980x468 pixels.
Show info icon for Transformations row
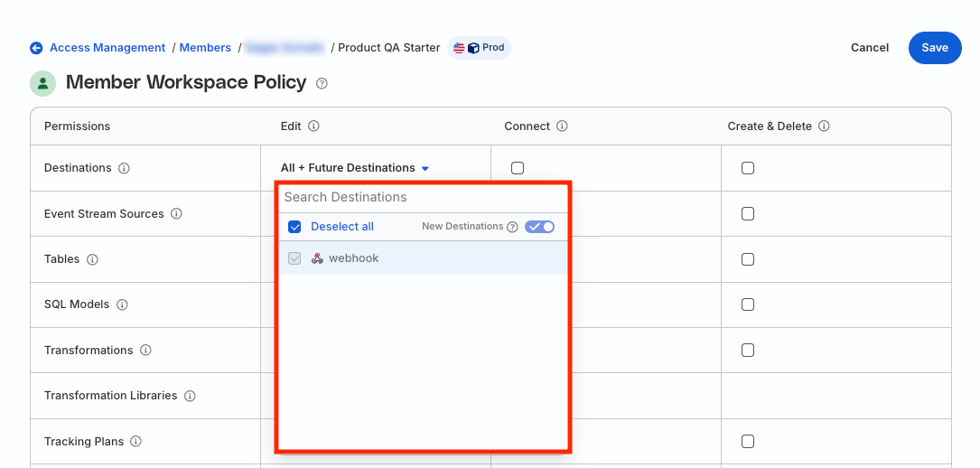(x=145, y=351)
